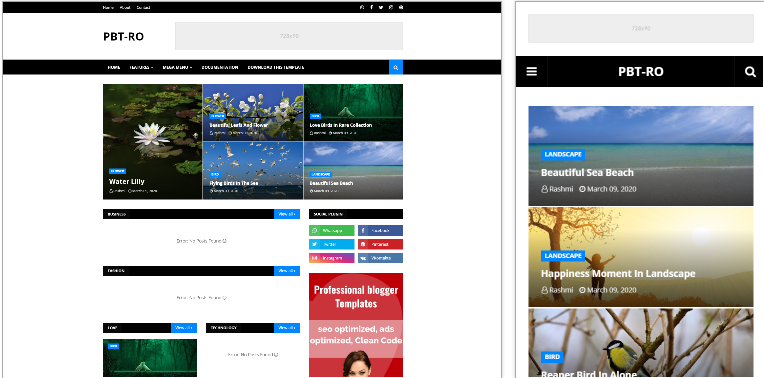764x378 pixels.
Task: Click the Pinterest social button label
Action: click(380, 244)
